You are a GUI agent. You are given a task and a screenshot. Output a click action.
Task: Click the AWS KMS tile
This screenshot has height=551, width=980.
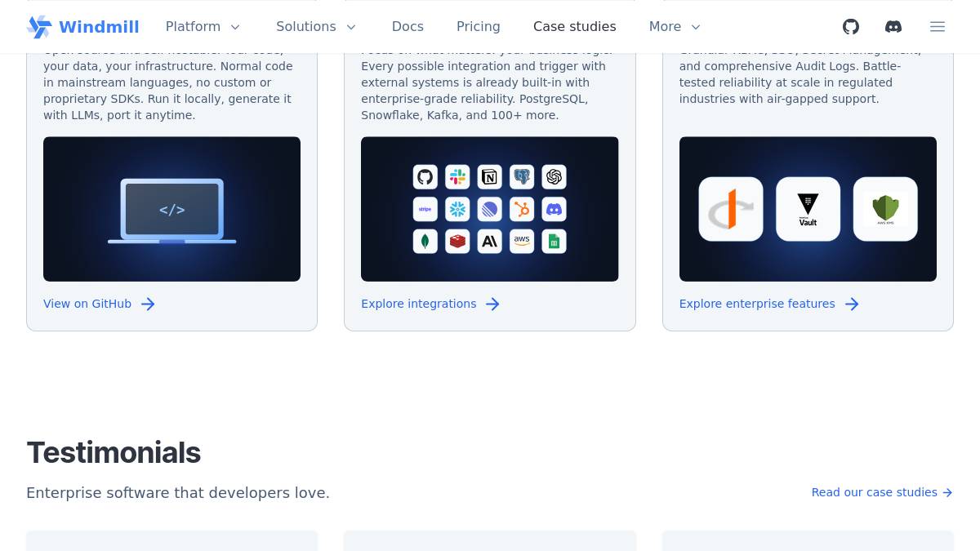[x=885, y=209]
